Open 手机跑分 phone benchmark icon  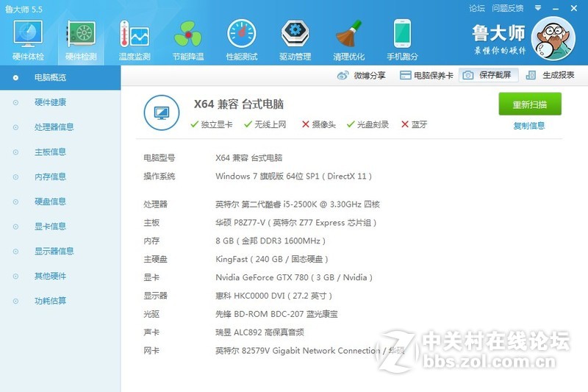[x=402, y=34]
